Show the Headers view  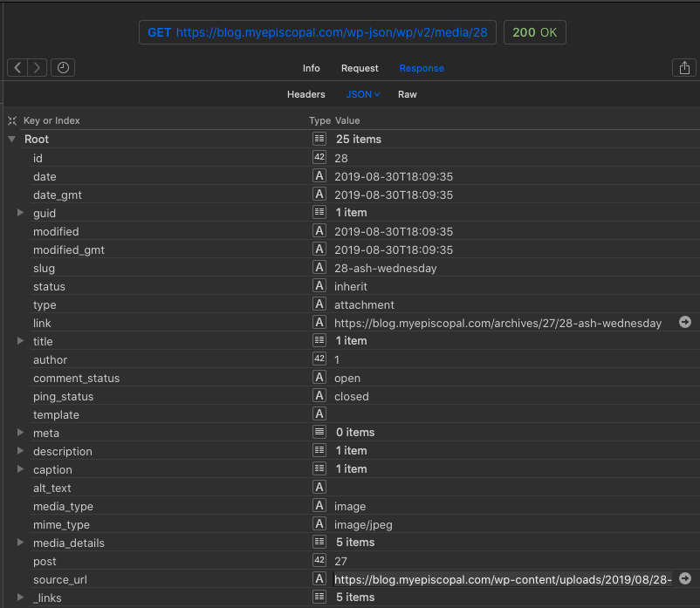(x=305, y=94)
